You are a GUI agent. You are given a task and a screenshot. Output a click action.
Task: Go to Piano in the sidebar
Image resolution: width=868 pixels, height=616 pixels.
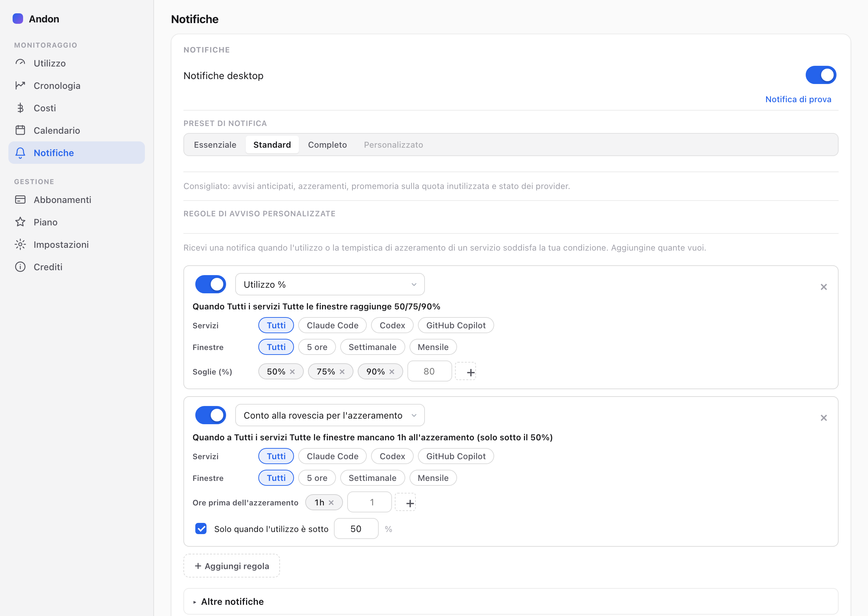point(77,222)
